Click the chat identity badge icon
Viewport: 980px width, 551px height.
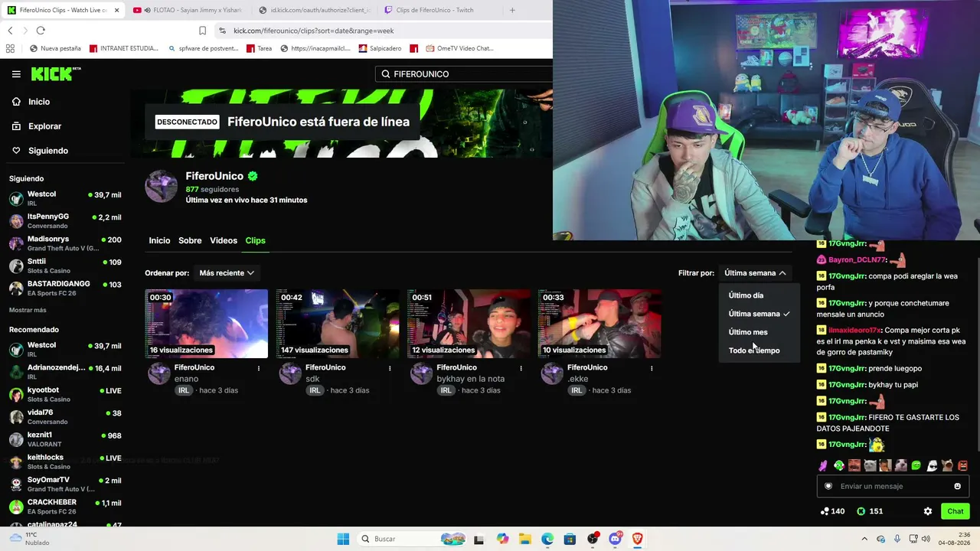tap(828, 486)
